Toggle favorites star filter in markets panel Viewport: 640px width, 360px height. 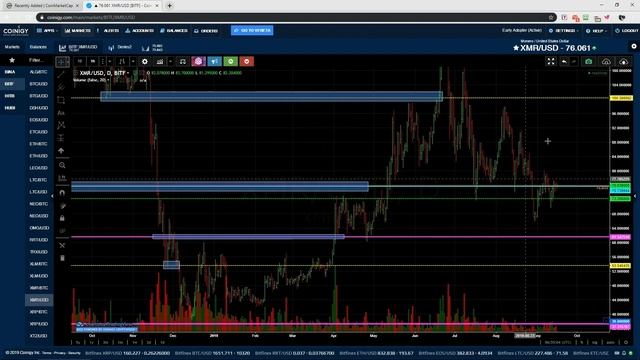pos(12,60)
